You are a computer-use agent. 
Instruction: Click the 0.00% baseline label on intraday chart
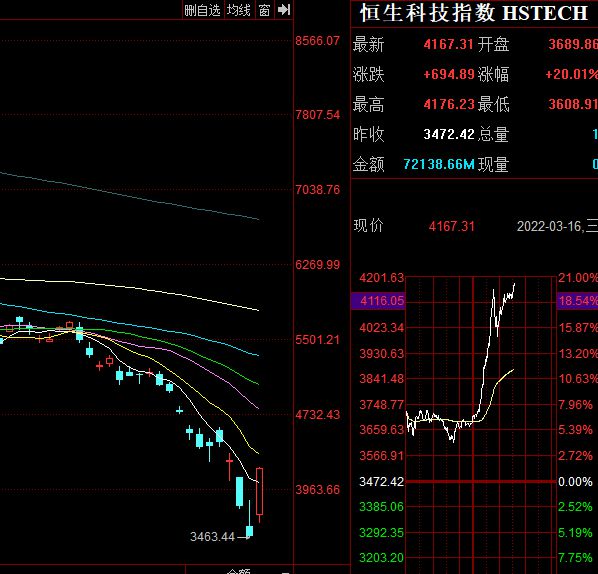point(575,482)
